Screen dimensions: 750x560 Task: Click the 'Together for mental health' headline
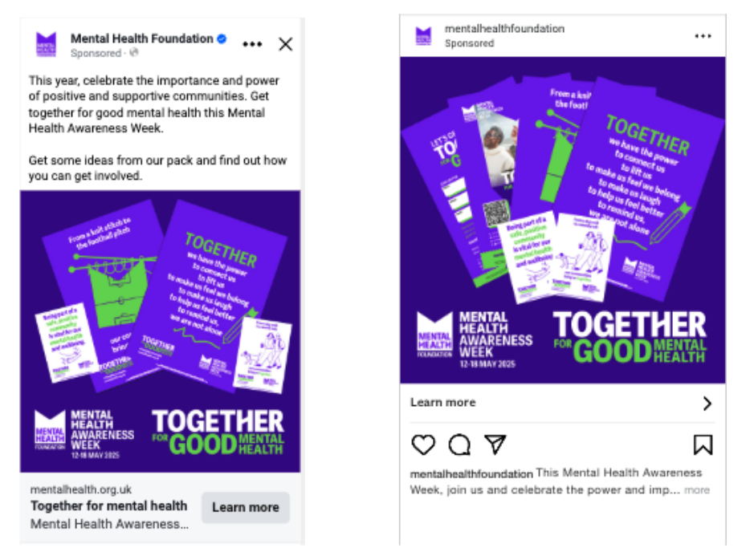click(x=108, y=505)
